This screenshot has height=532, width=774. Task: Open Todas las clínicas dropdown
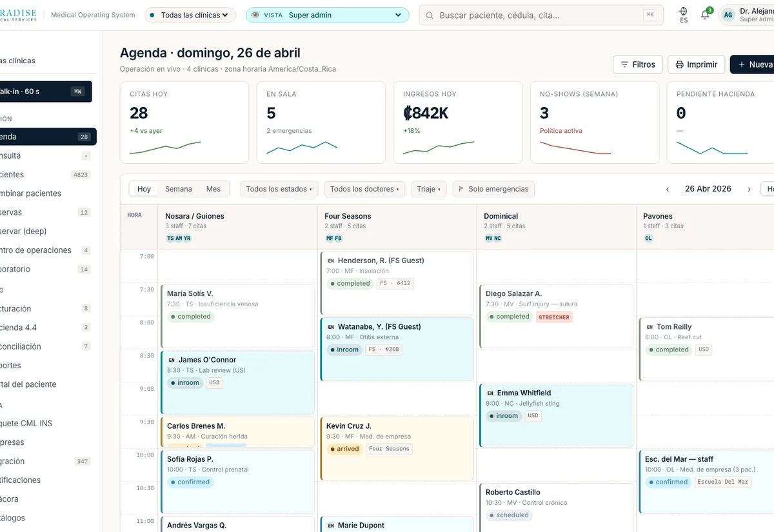point(190,15)
